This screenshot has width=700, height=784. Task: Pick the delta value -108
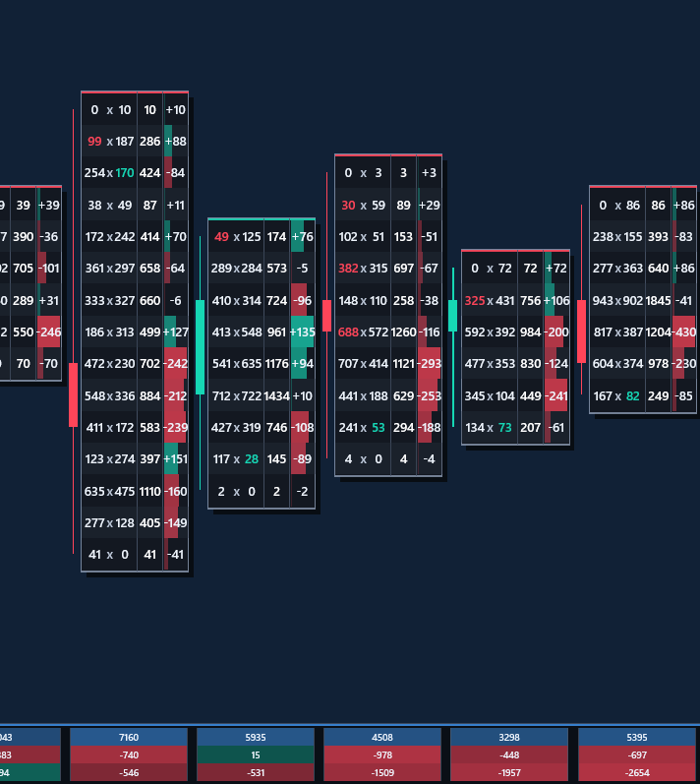[x=302, y=428]
